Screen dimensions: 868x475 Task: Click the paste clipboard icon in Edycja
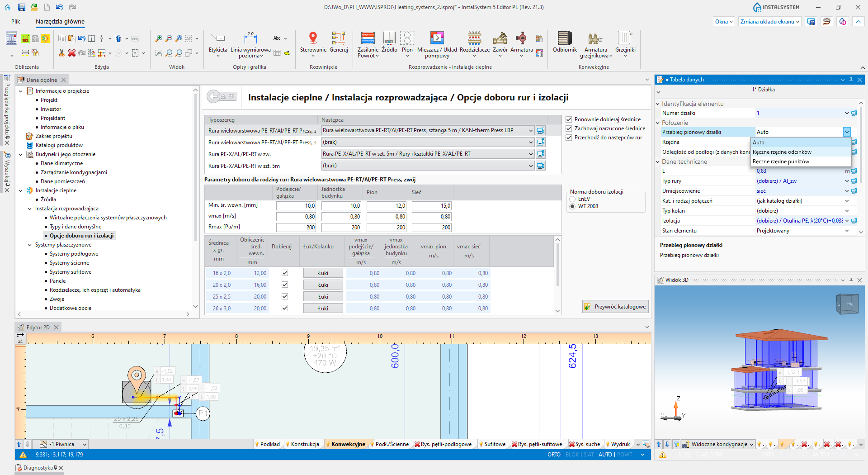click(71, 38)
